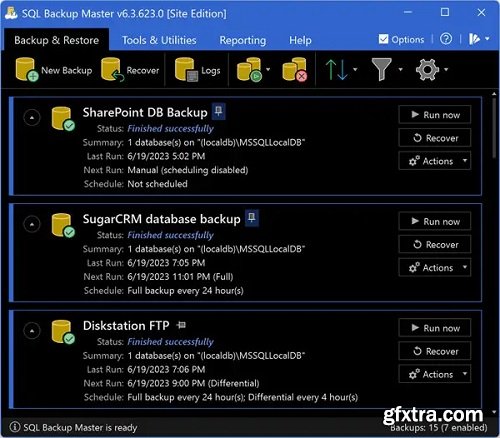Click the filter funnel icon

click(x=382, y=69)
